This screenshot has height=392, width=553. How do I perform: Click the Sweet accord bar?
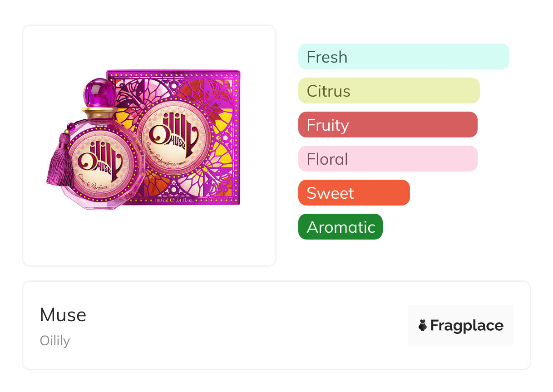tap(354, 193)
